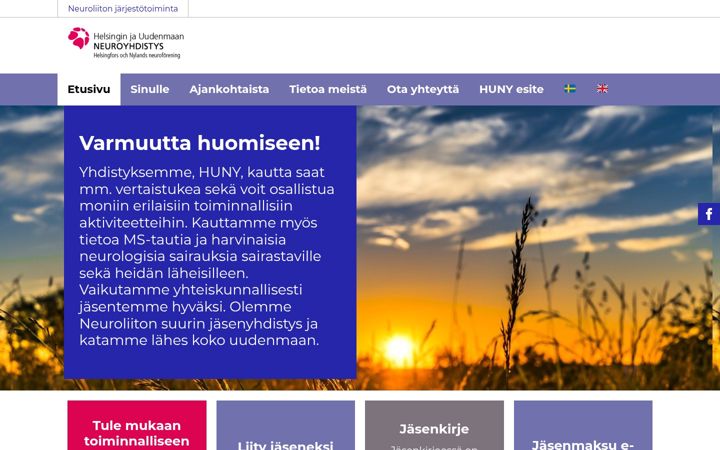Open the Jäsenmaksu e- card

[x=583, y=425]
